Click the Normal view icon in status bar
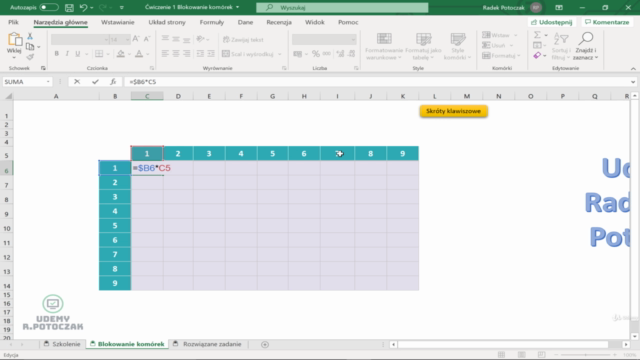This screenshot has width=640, height=360. (501, 355)
